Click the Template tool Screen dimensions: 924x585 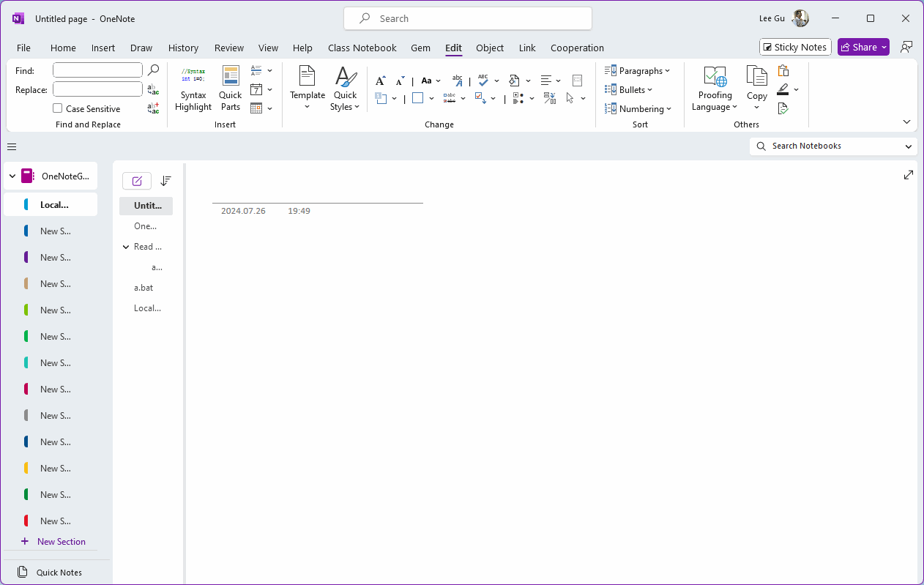point(307,88)
